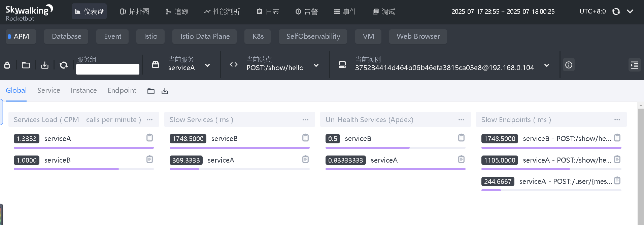Image resolution: width=644 pixels, height=225 pixels.
Task: Open the 告警 alarm page
Action: (307, 11)
